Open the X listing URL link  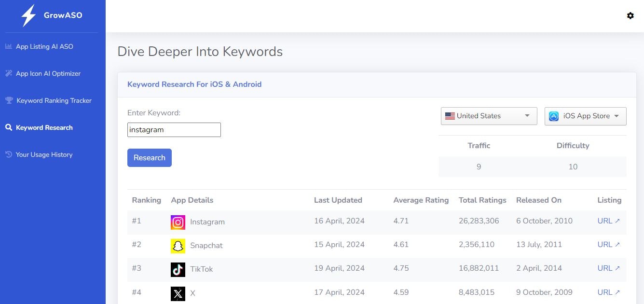[x=609, y=292]
